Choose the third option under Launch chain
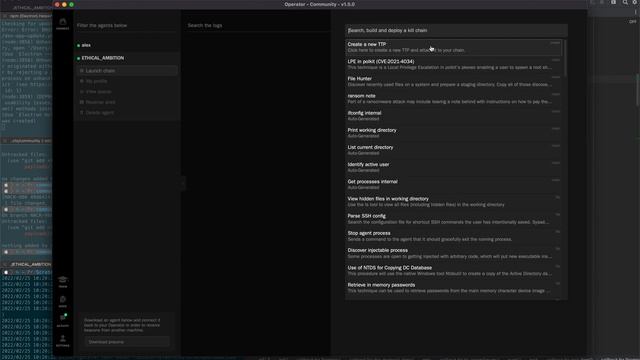 click(x=127, y=92)
